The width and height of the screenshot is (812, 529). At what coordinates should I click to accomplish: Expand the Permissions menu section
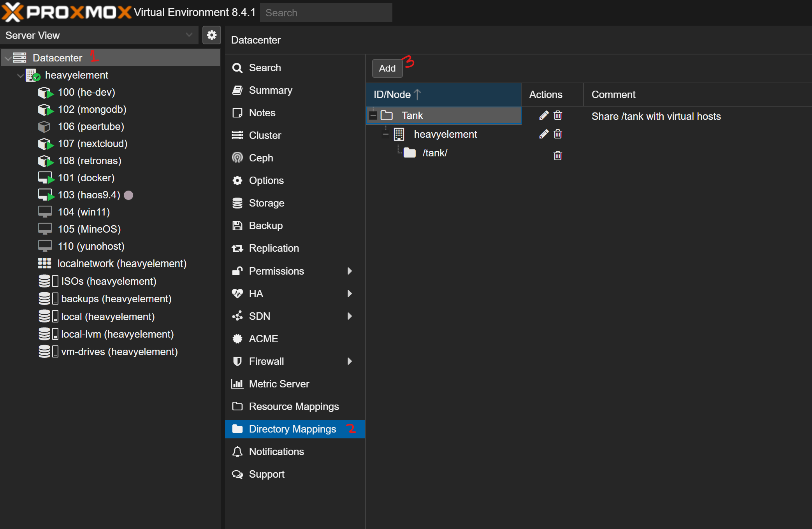tap(276, 271)
